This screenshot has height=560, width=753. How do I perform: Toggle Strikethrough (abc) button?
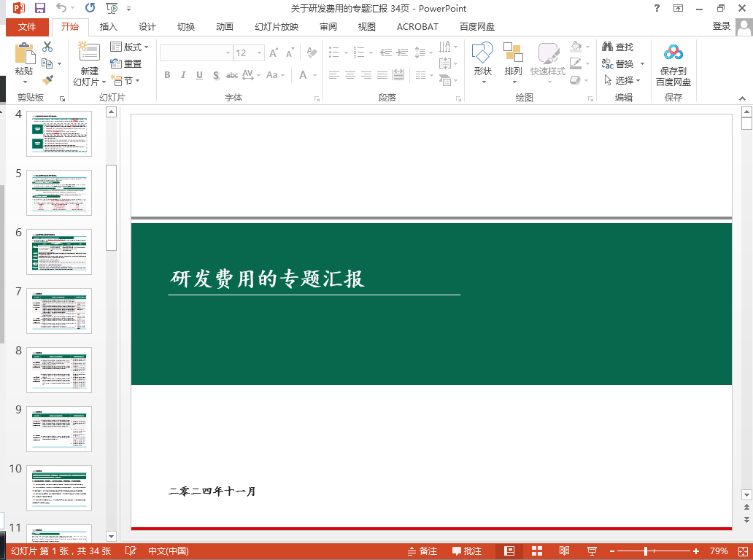coord(232,75)
